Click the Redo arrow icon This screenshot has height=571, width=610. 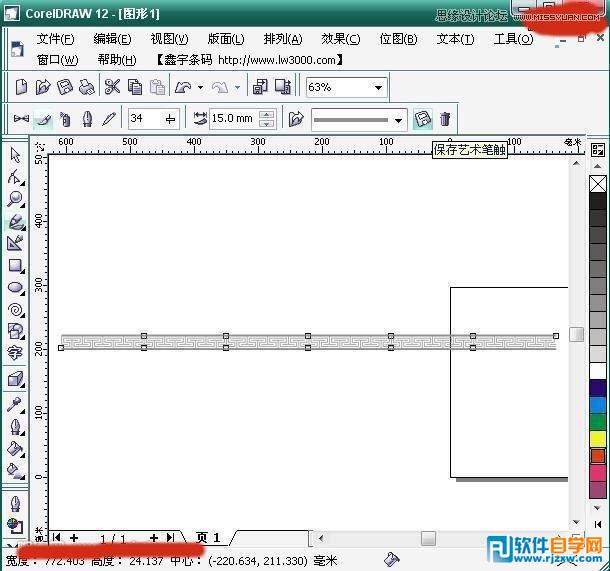click(x=220, y=87)
